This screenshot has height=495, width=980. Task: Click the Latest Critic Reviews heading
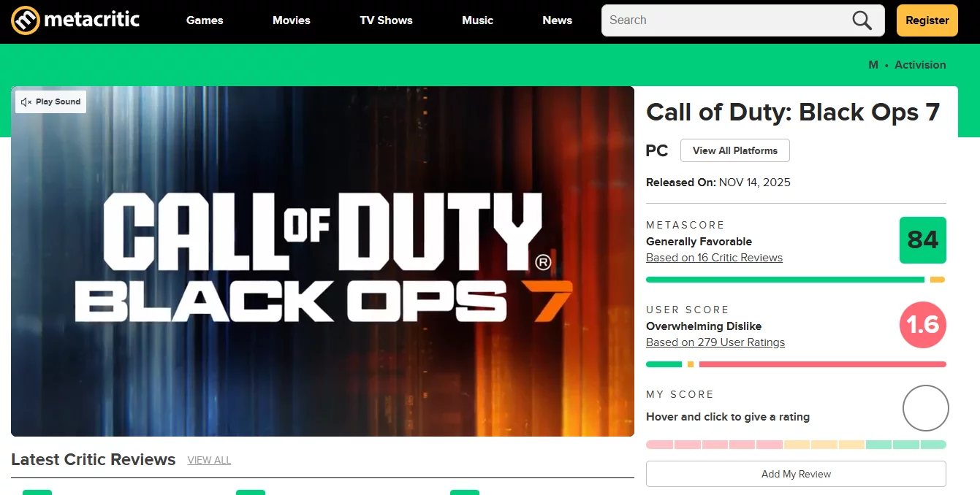click(94, 459)
